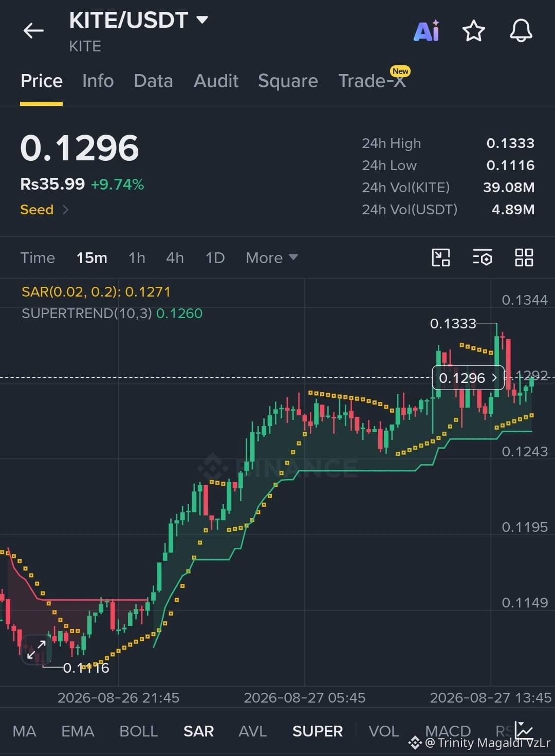
Task: Select the Time line-chart interval
Action: coord(38,257)
